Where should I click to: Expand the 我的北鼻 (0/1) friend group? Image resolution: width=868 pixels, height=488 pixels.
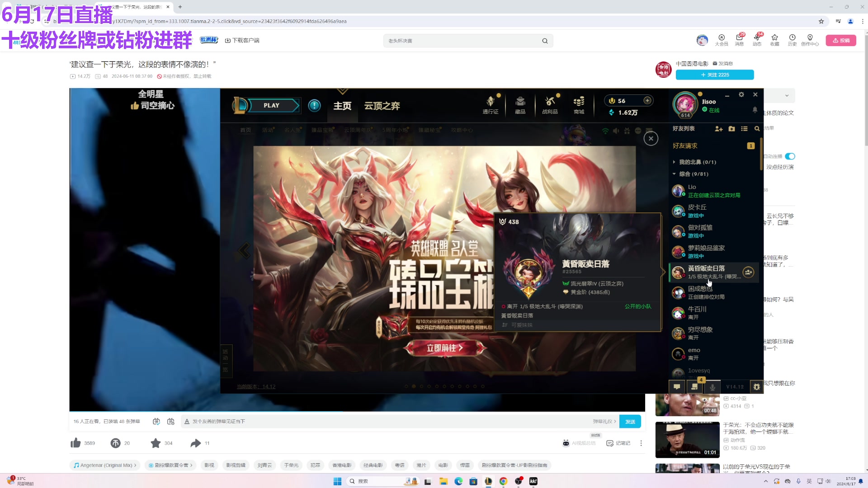[x=674, y=162]
